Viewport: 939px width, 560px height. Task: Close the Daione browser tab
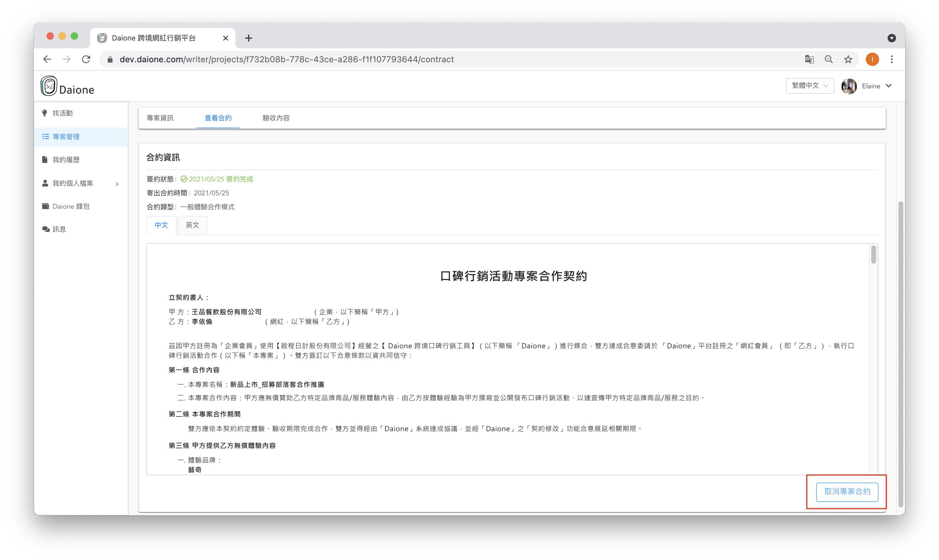[x=226, y=38]
